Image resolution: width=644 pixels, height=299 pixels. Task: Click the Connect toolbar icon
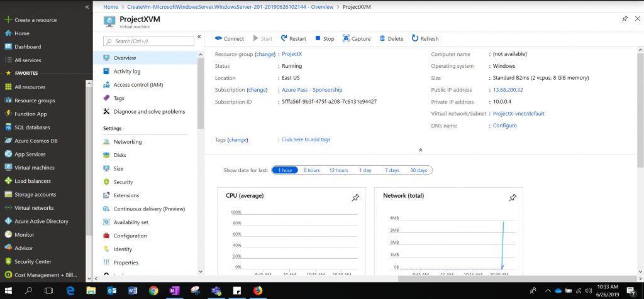pyautogui.click(x=218, y=38)
